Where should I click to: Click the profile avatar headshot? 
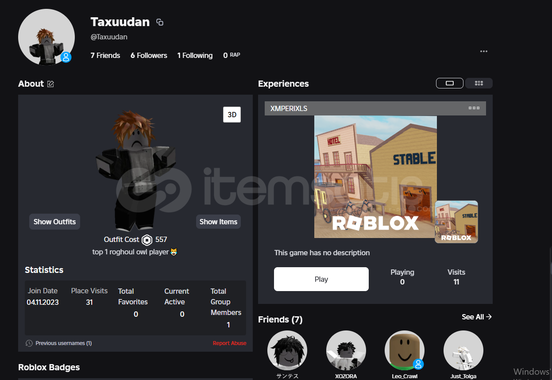tap(46, 37)
